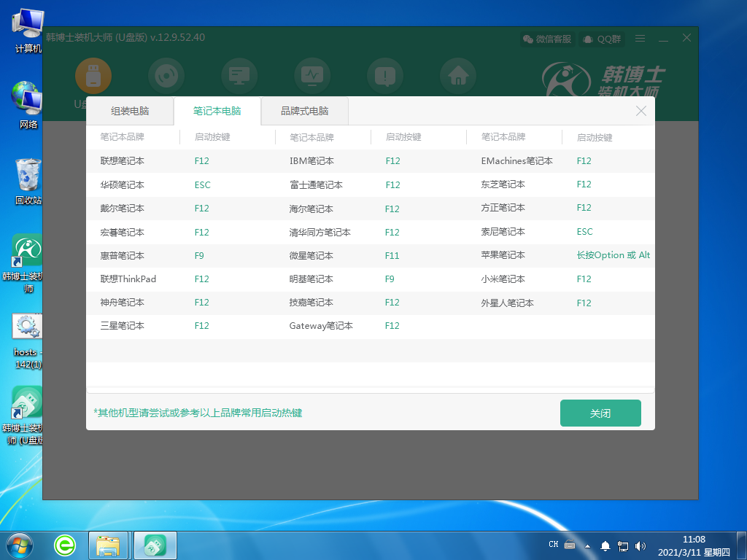This screenshot has height=560, width=747.
Task: Select the U盘 (USB) boot mode icon
Action: pos(93,75)
